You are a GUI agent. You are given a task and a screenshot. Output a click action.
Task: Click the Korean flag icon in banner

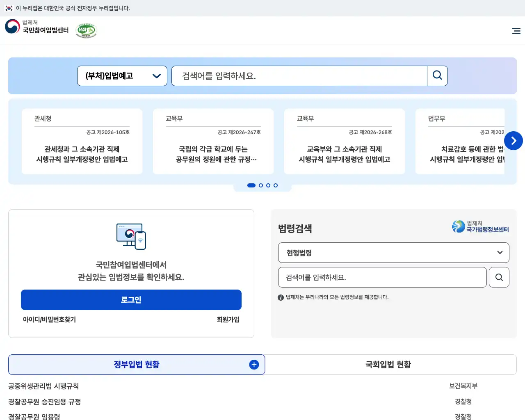[x=9, y=8]
